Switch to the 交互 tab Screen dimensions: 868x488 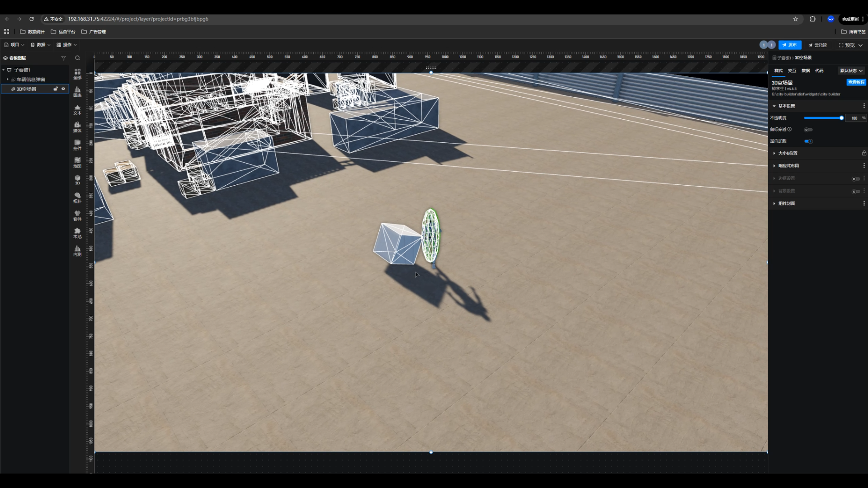(792, 70)
